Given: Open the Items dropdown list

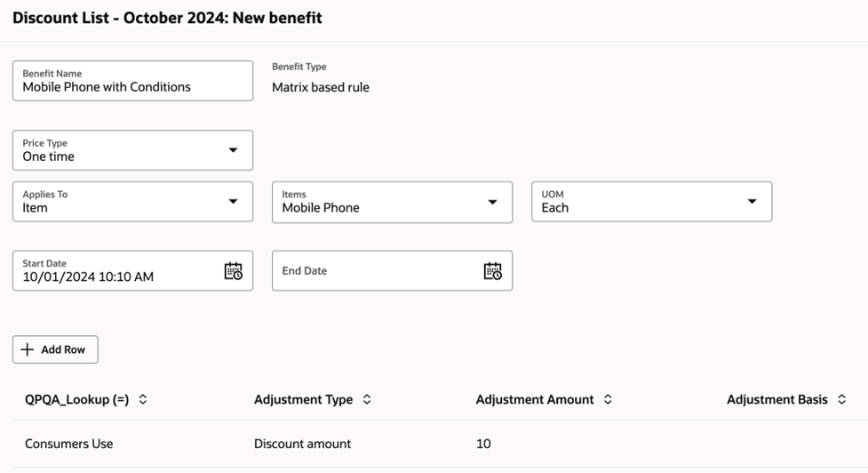Looking at the screenshot, I should (x=492, y=202).
